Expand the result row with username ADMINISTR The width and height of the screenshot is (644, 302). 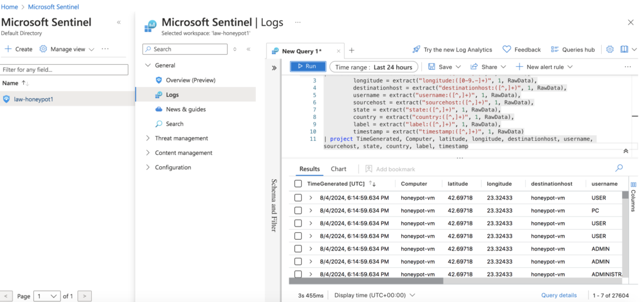[x=311, y=274]
